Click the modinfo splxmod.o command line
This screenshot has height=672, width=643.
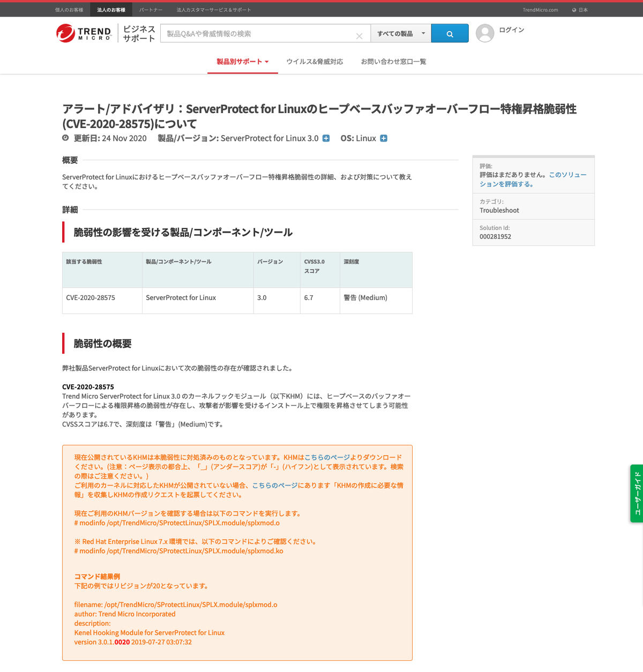click(x=177, y=523)
